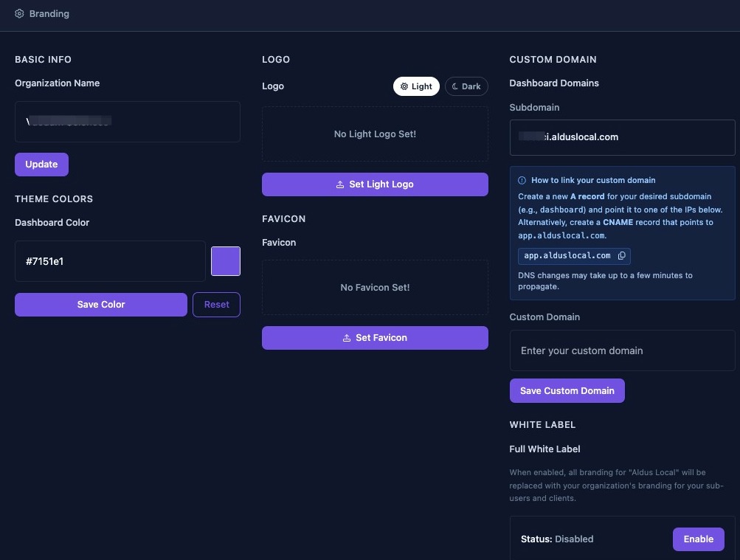Click the Dashboard Color label

[52, 223]
